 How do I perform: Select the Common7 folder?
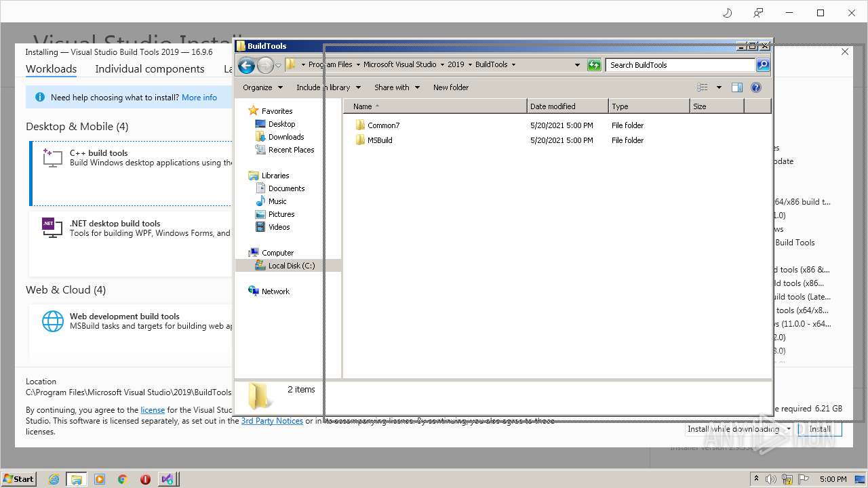(x=377, y=125)
